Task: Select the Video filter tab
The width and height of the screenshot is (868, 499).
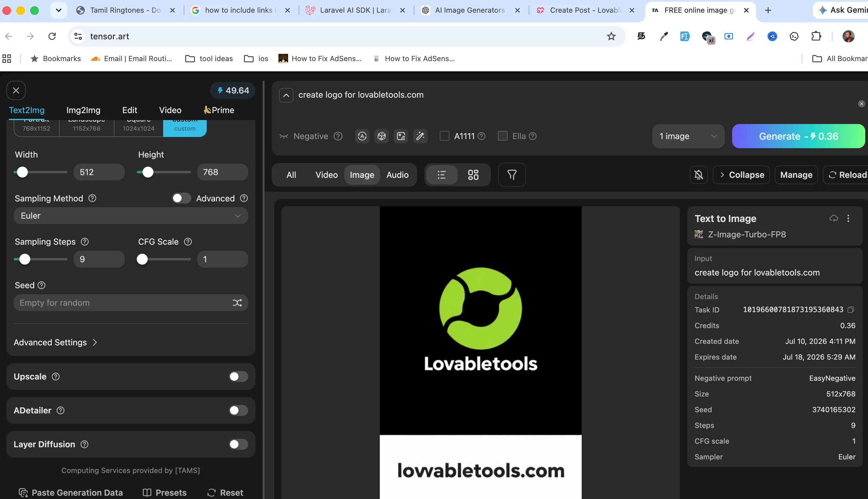Action: pos(327,175)
